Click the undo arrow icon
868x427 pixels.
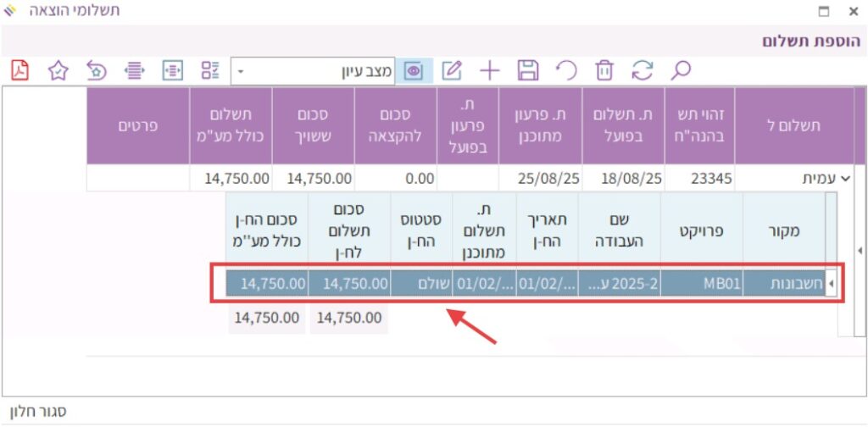pos(566,70)
